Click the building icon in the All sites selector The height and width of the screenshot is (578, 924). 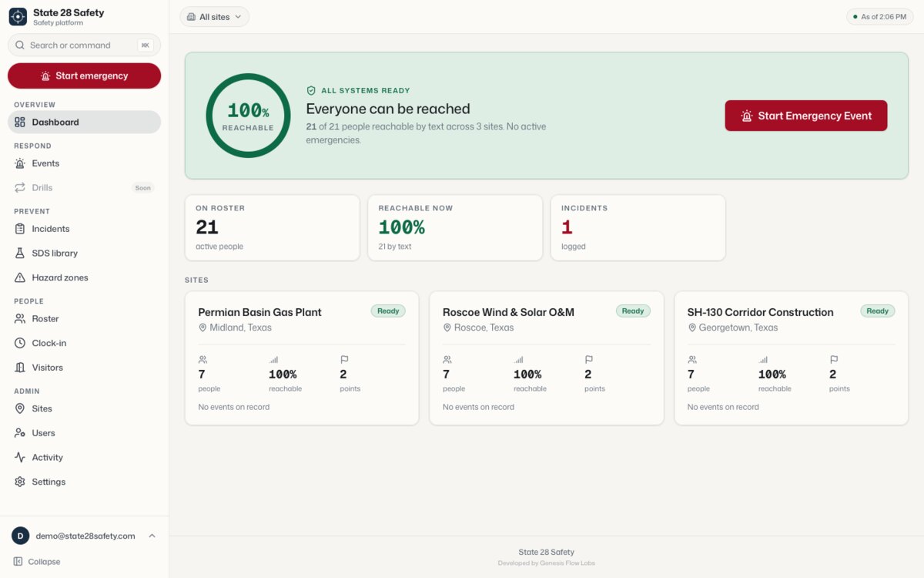click(x=191, y=16)
